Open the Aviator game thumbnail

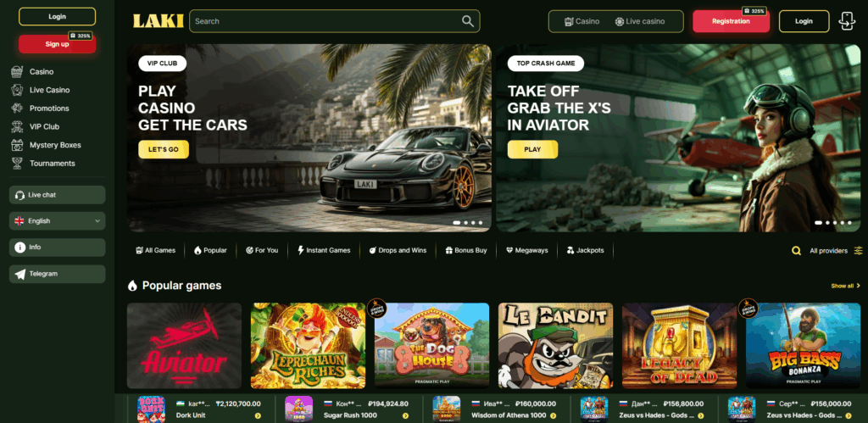coord(184,346)
